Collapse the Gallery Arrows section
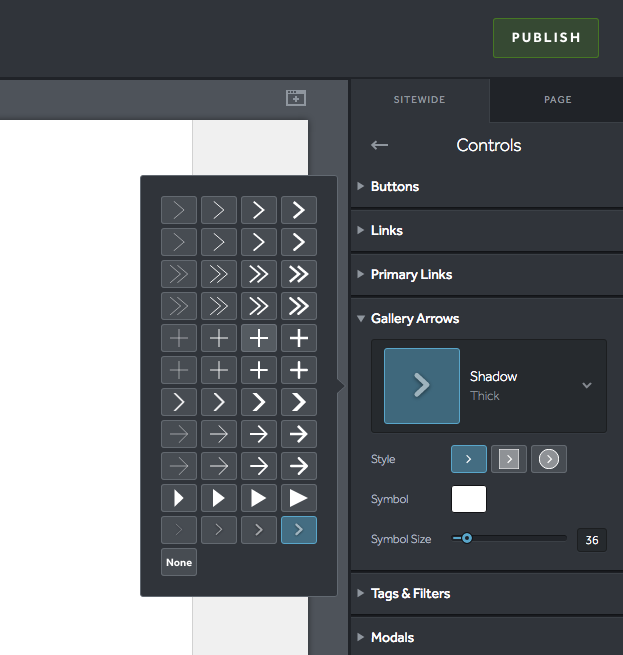The height and width of the screenshot is (655, 623). point(414,318)
